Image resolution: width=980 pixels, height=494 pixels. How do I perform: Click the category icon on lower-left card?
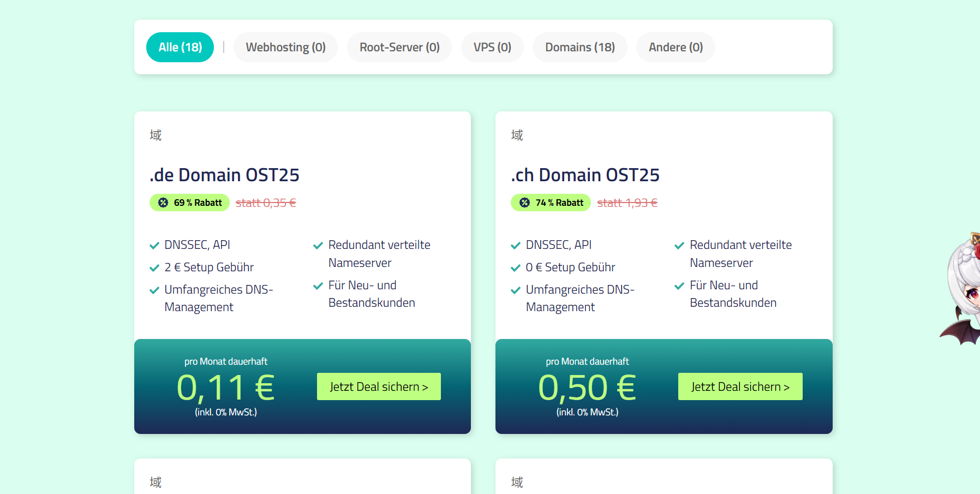tap(156, 482)
